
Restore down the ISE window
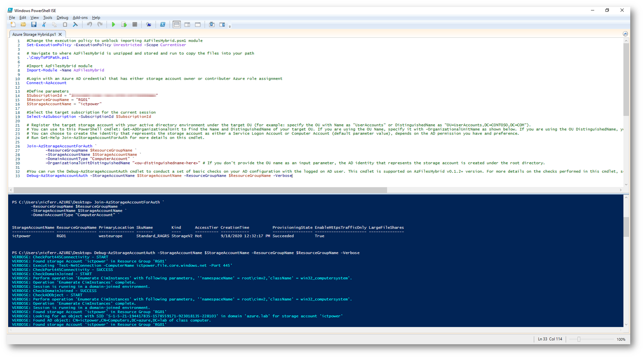tap(607, 10)
